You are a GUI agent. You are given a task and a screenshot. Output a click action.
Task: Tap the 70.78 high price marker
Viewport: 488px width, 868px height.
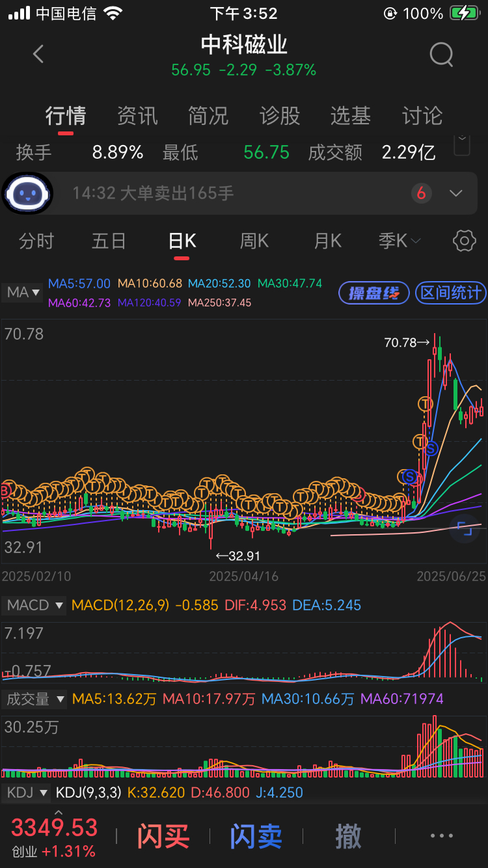click(x=407, y=342)
